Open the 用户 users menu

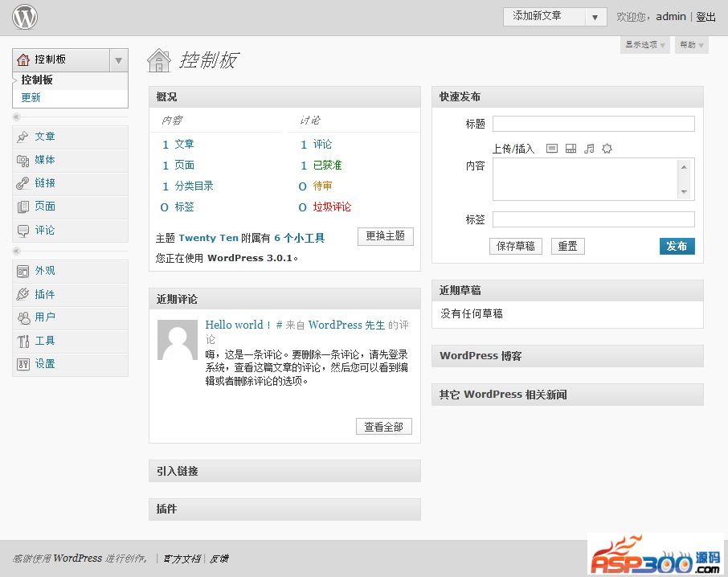click(x=45, y=317)
